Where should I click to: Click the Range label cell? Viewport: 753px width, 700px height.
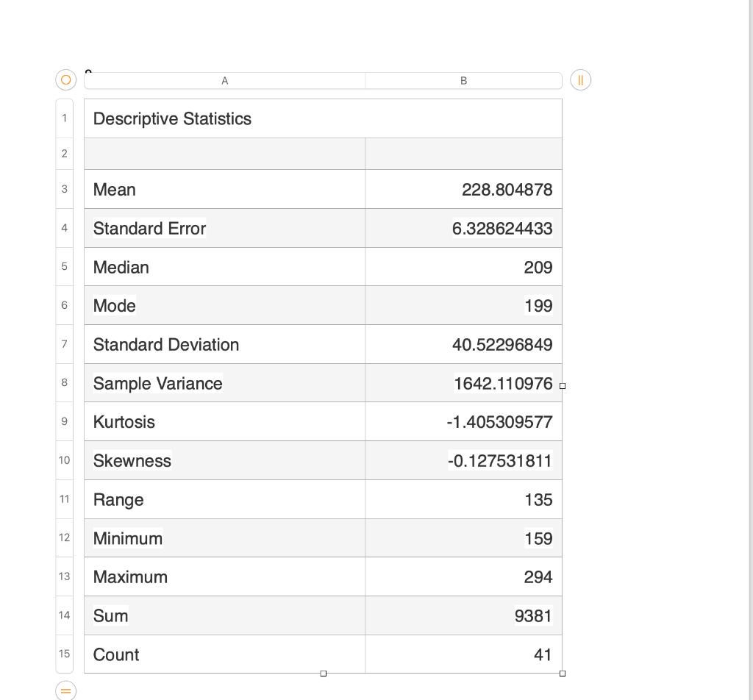pos(225,499)
